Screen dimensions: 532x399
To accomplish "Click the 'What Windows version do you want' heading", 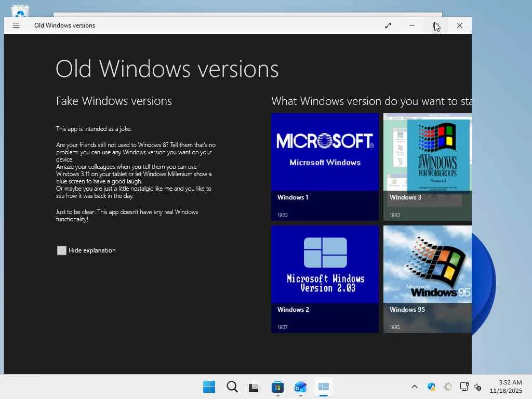I will pos(371,101).
